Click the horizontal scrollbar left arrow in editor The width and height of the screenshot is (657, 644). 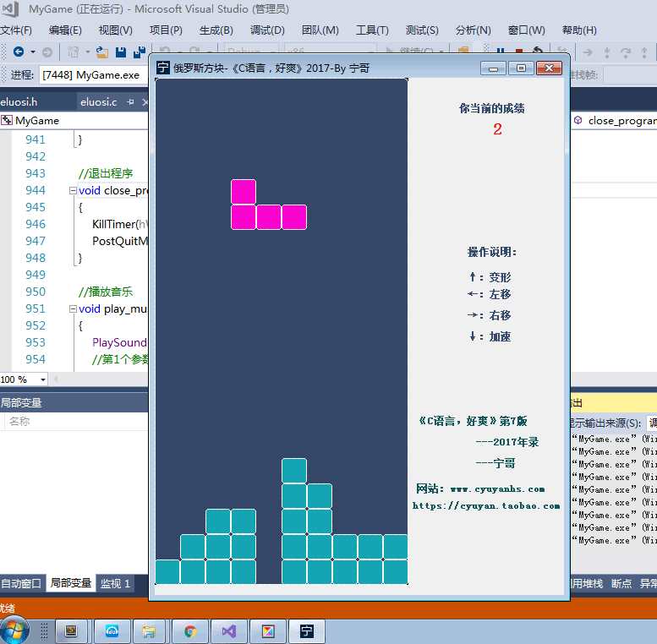(55, 379)
